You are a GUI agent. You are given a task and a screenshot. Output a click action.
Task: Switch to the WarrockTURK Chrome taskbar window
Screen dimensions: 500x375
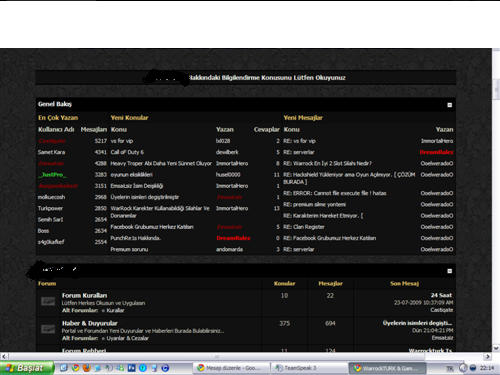(x=387, y=368)
